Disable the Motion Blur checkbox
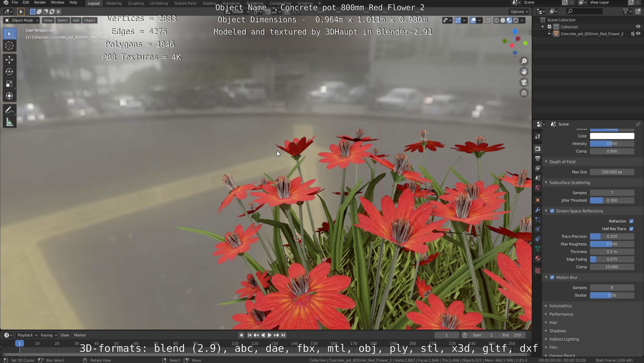 coord(552,278)
